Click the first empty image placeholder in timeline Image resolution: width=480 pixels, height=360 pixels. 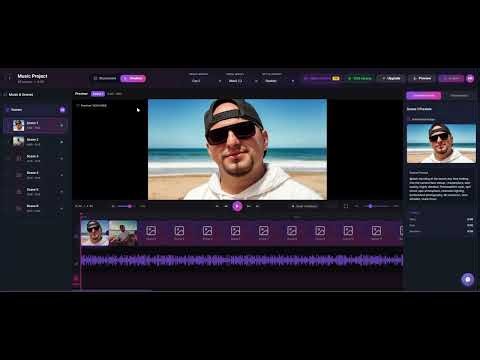151,233
